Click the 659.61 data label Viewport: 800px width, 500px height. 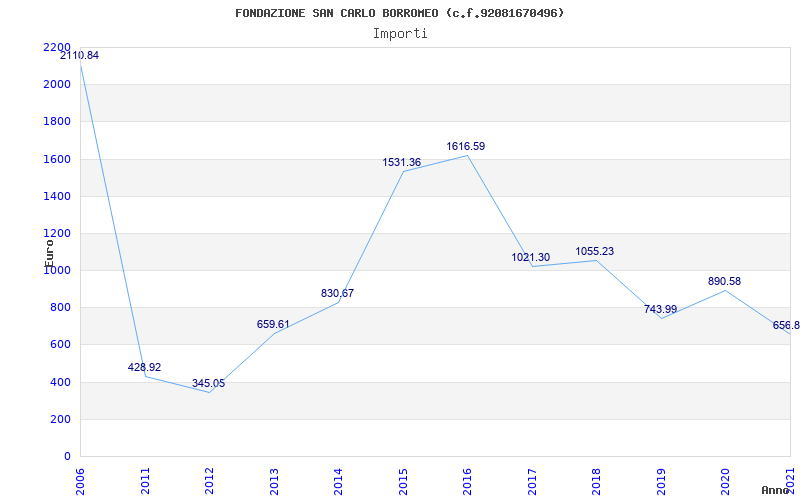coord(273,324)
